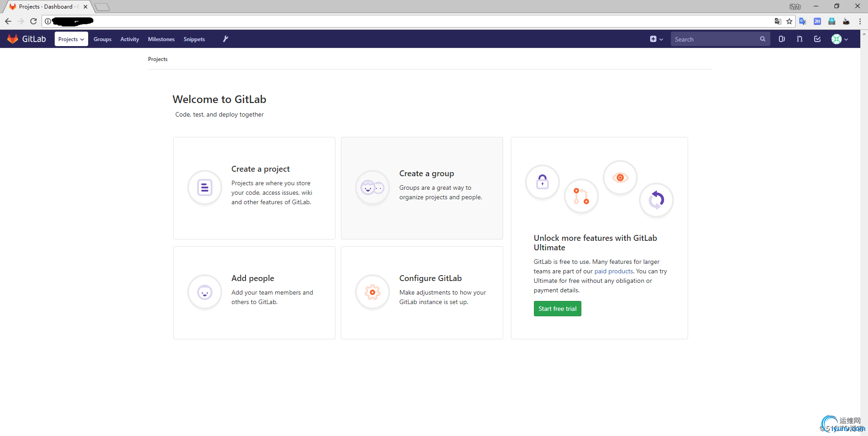Click the rotating arrow icon in Ultimate panel

[656, 200]
